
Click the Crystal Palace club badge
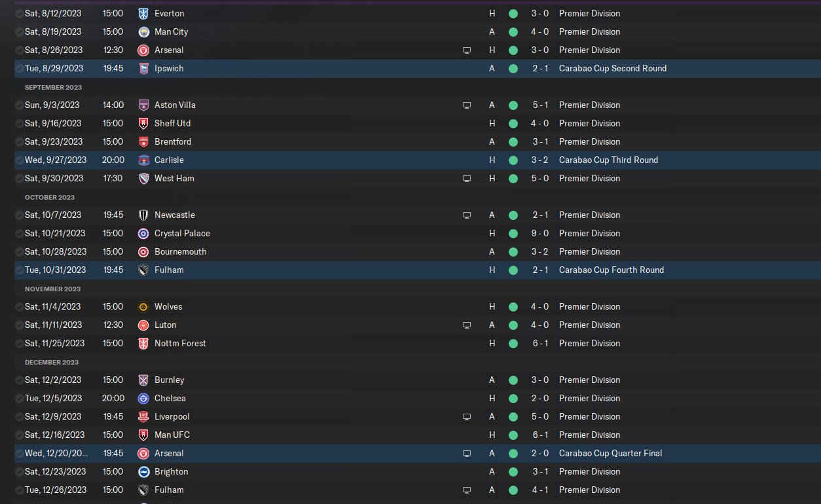(143, 233)
